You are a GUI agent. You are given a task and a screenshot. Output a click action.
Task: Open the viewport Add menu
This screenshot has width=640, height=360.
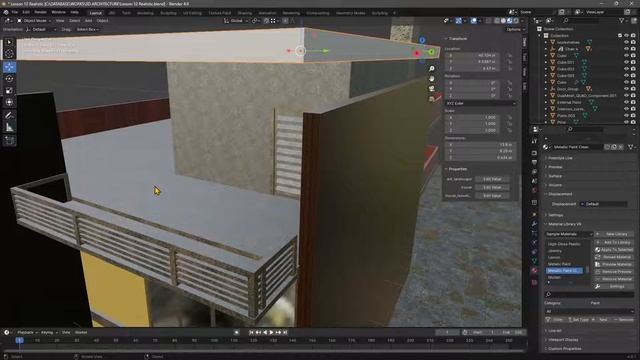[x=88, y=20]
